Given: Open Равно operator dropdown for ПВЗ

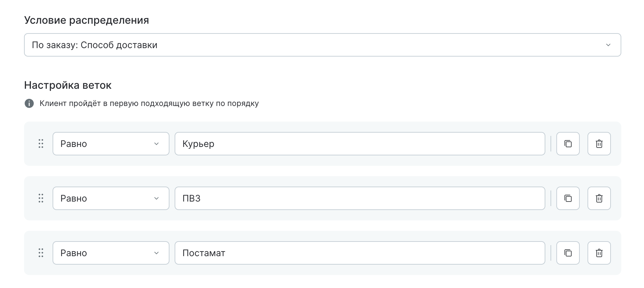Looking at the screenshot, I should tap(111, 198).
